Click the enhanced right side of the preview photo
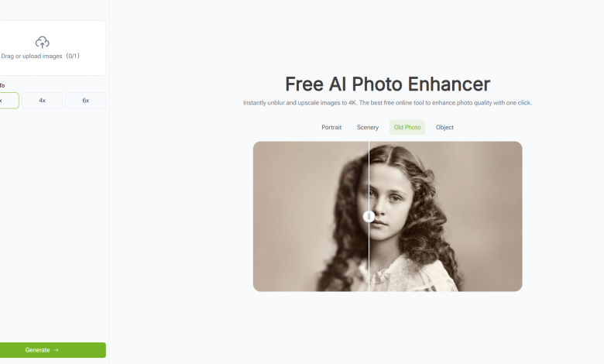604x364 pixels. [446, 217]
